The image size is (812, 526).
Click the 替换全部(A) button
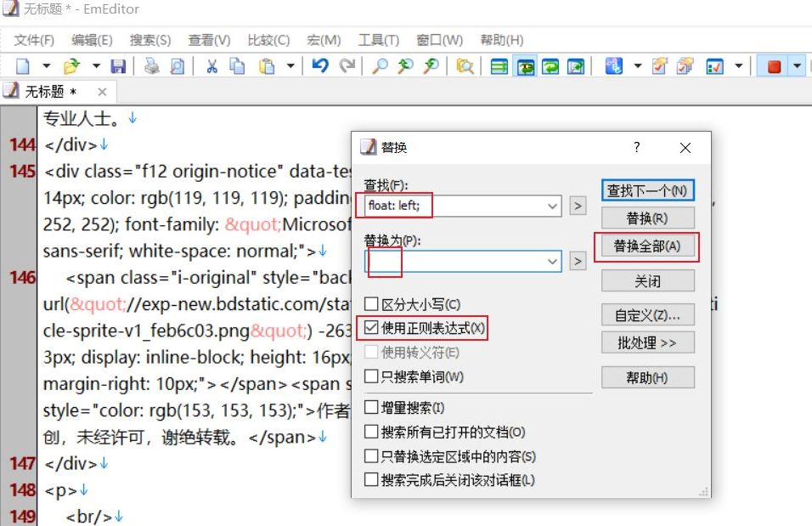pos(647,246)
